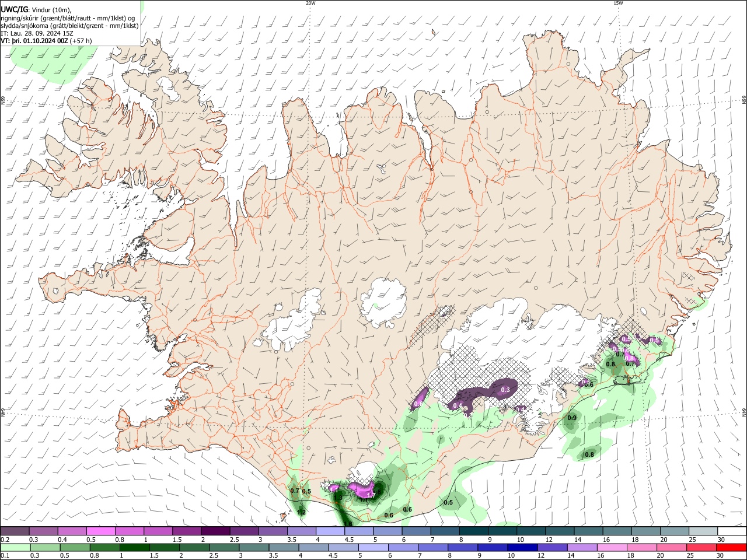The height and width of the screenshot is (560, 747).
Task: Select the 12 teal swatch in the snow legend
Action: point(560,531)
